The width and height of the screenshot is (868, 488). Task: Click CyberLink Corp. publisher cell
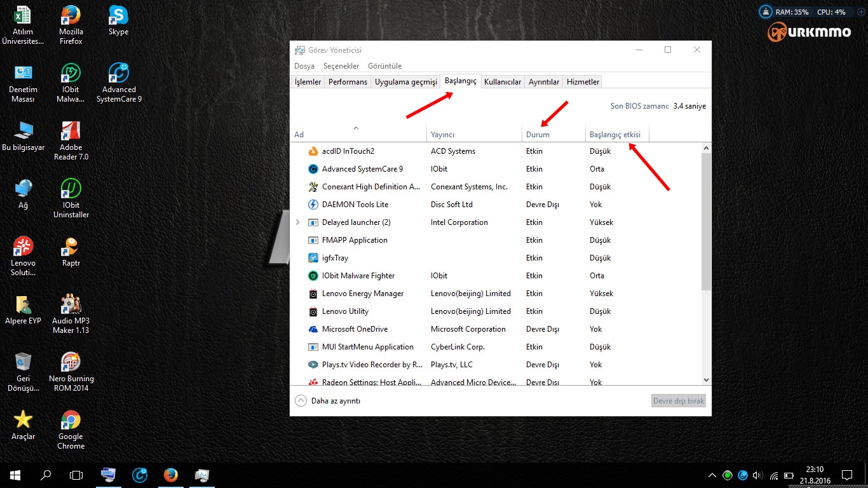pos(458,347)
